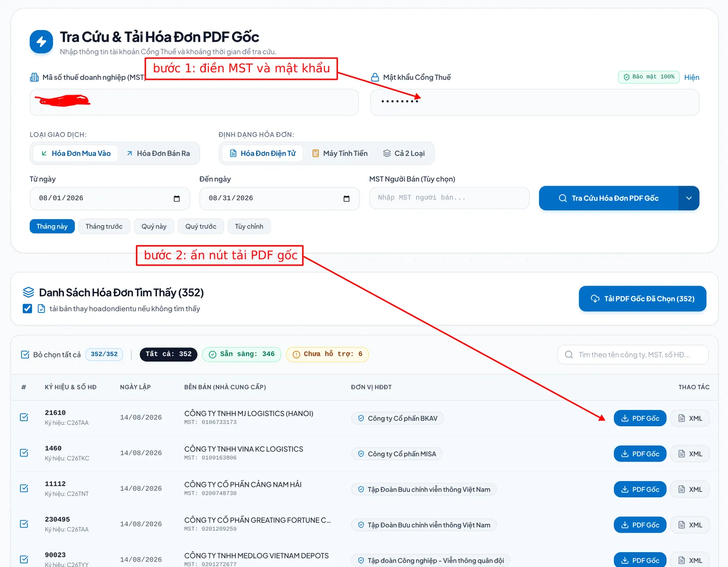Click the document icon beside tải bản thay hoadondientu
Image resolution: width=728 pixels, height=567 pixels.
[x=41, y=309]
